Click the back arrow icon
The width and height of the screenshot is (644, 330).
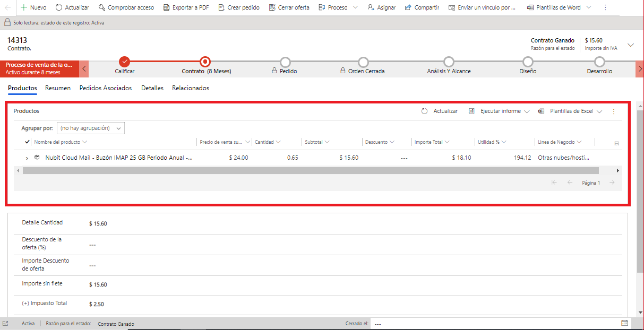pyautogui.click(x=7, y=7)
